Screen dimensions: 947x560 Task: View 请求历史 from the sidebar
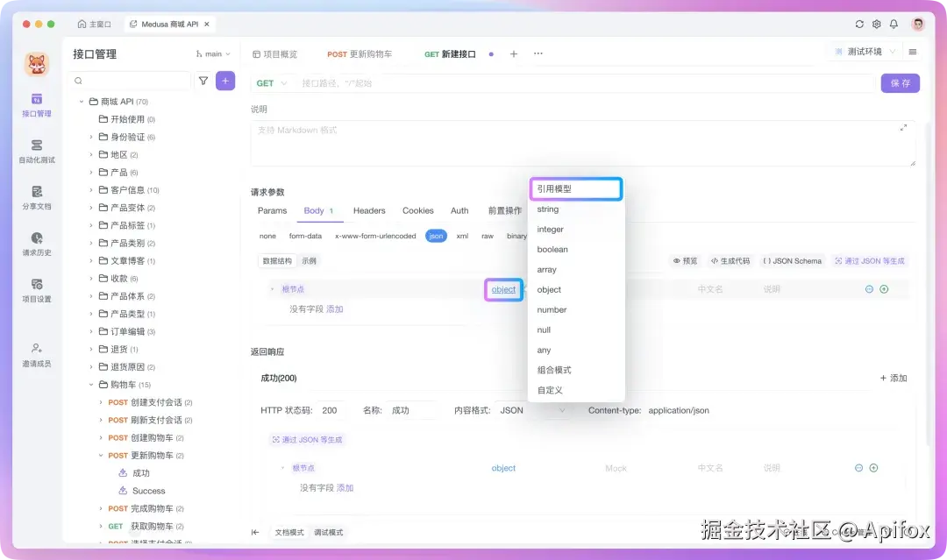point(36,246)
